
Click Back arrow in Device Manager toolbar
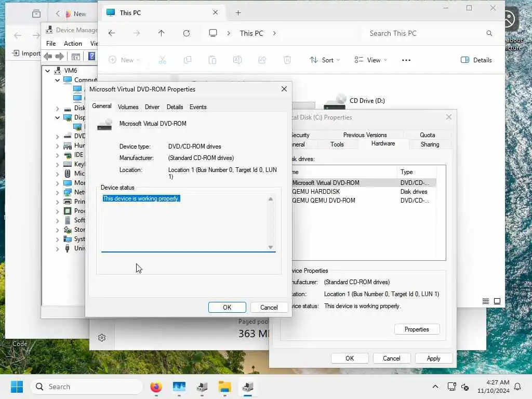48,56
